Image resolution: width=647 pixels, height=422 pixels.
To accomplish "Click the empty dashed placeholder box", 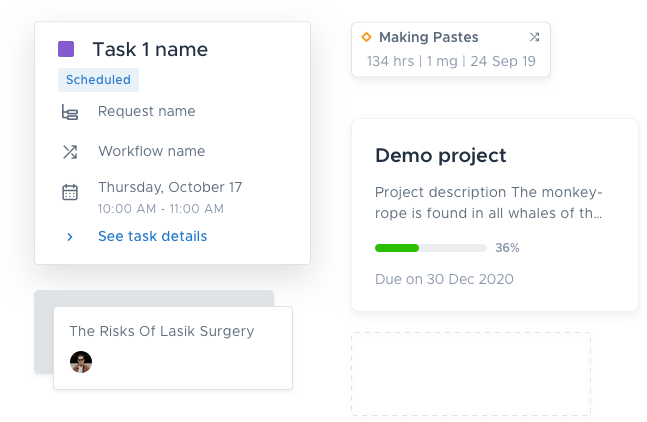I will (x=470, y=374).
